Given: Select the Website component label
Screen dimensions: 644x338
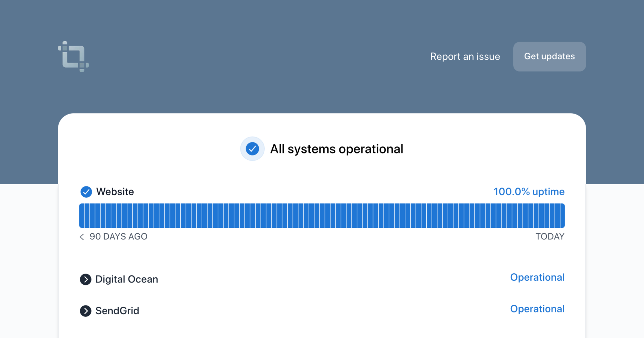Looking at the screenshot, I should pos(115,192).
